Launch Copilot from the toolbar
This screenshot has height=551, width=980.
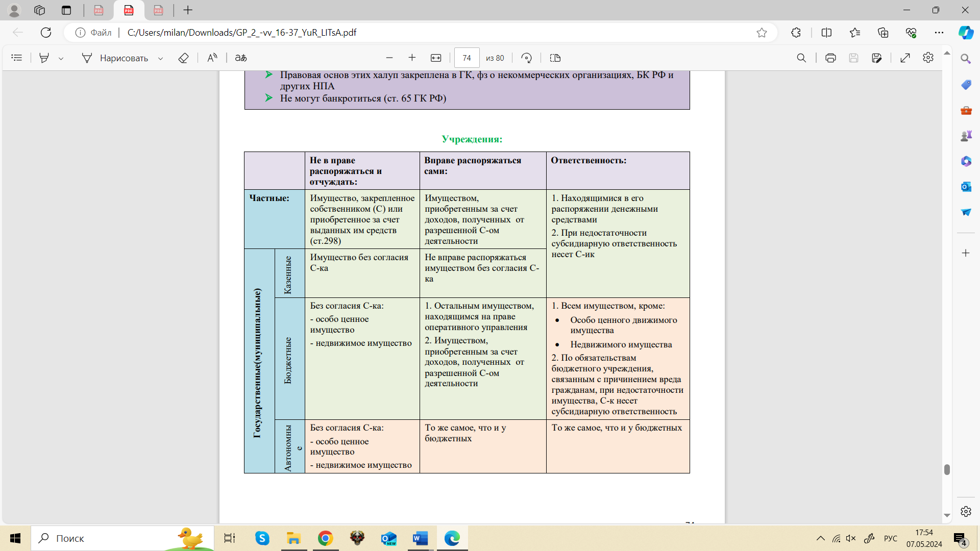[966, 33]
